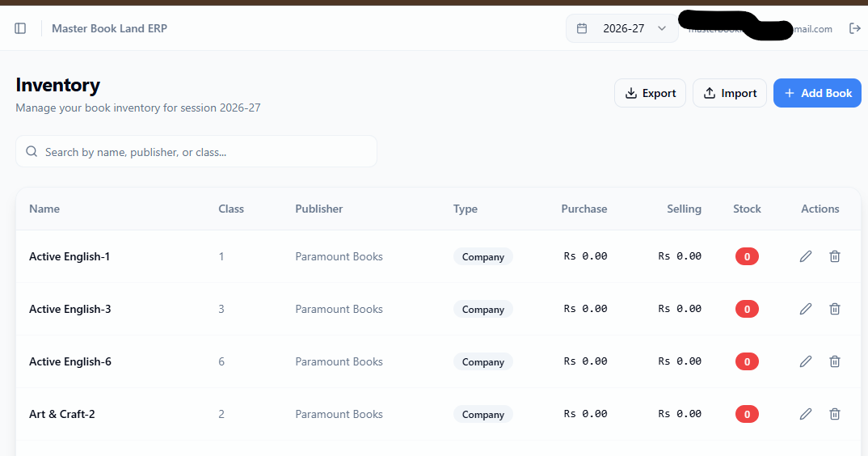Screen dimensions: 868x456
Task: Click the Company badge for Active English-3
Action: (483, 309)
